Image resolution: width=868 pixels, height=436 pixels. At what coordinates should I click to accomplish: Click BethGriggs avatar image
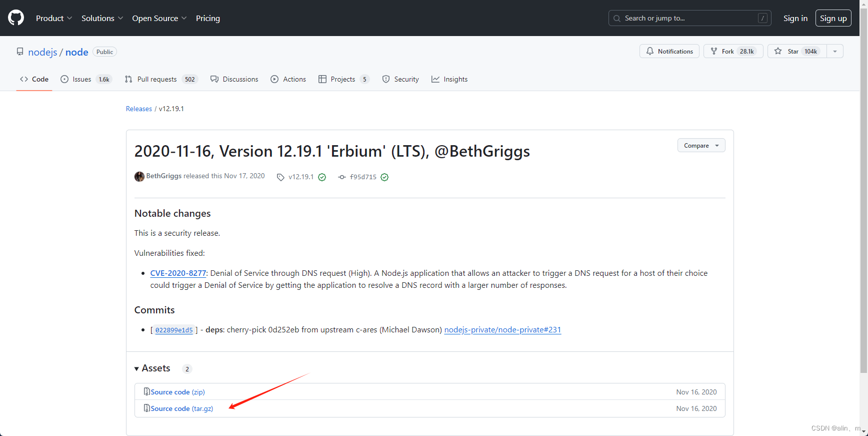[139, 176]
